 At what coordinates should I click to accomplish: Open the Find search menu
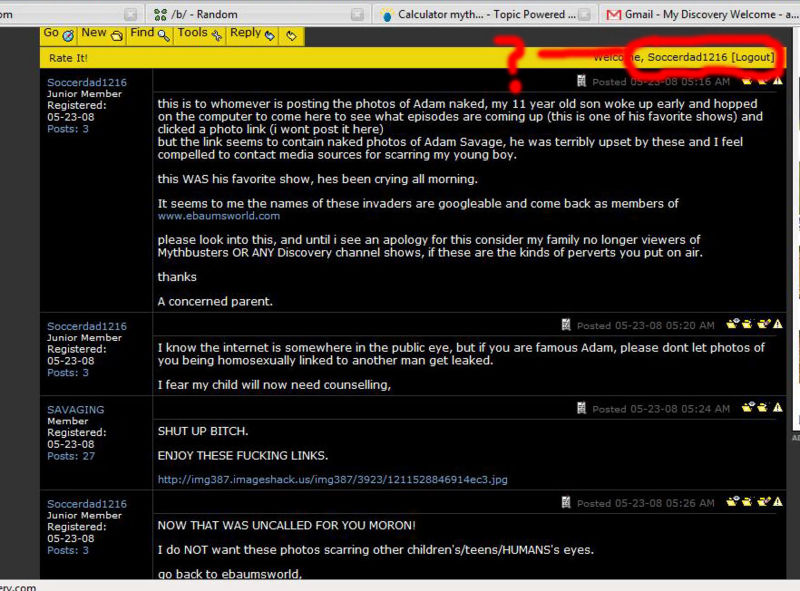(x=149, y=34)
